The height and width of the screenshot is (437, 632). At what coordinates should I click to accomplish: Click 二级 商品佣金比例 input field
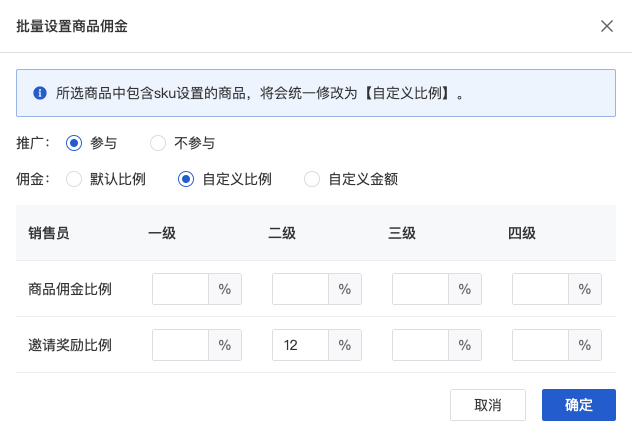click(x=300, y=290)
